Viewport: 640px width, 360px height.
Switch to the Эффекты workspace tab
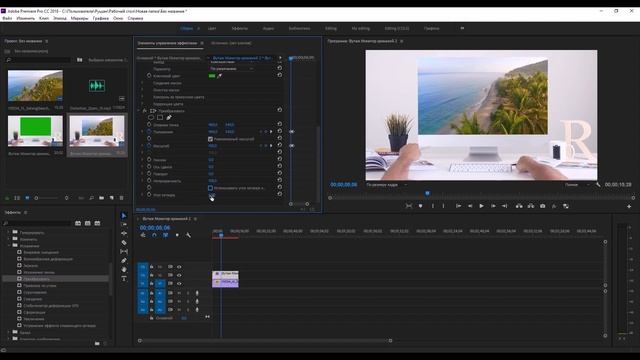point(240,29)
